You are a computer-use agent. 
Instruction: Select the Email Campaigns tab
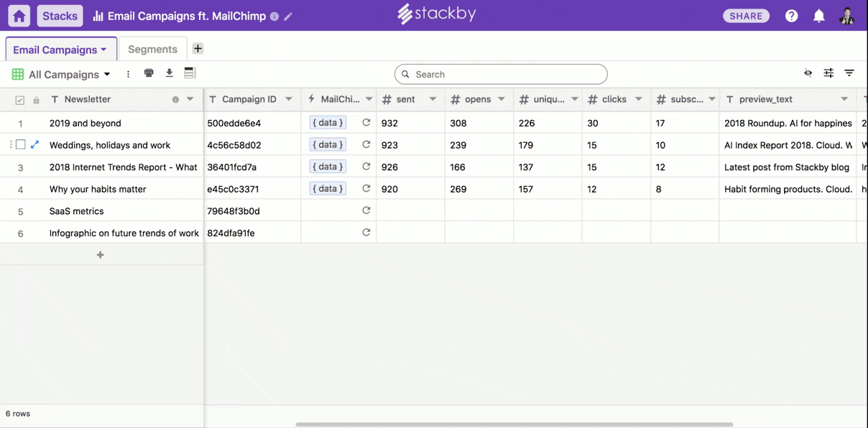(x=60, y=50)
